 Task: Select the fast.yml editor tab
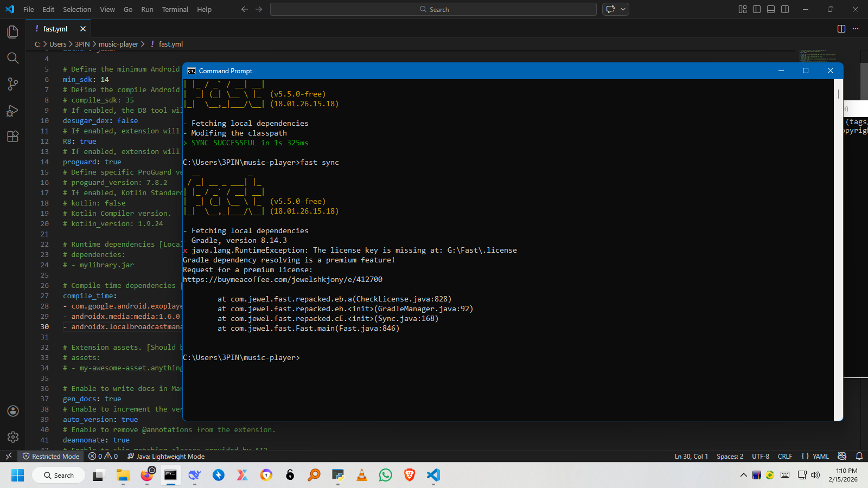(55, 29)
